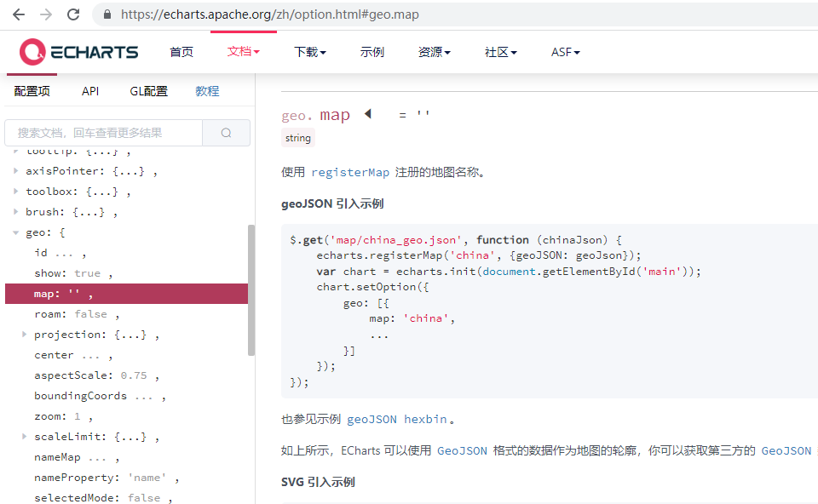Select the selectedMode: false option
Screen dimensions: 818x504
[103, 498]
